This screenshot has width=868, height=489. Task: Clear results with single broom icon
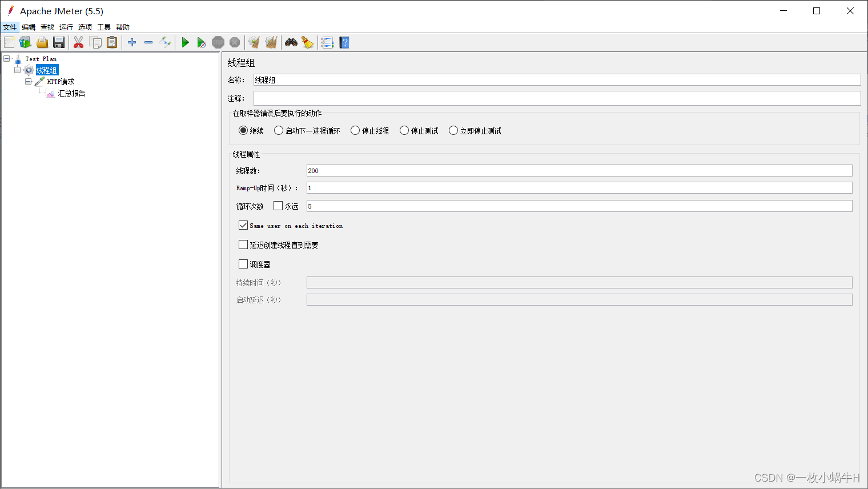(x=255, y=42)
